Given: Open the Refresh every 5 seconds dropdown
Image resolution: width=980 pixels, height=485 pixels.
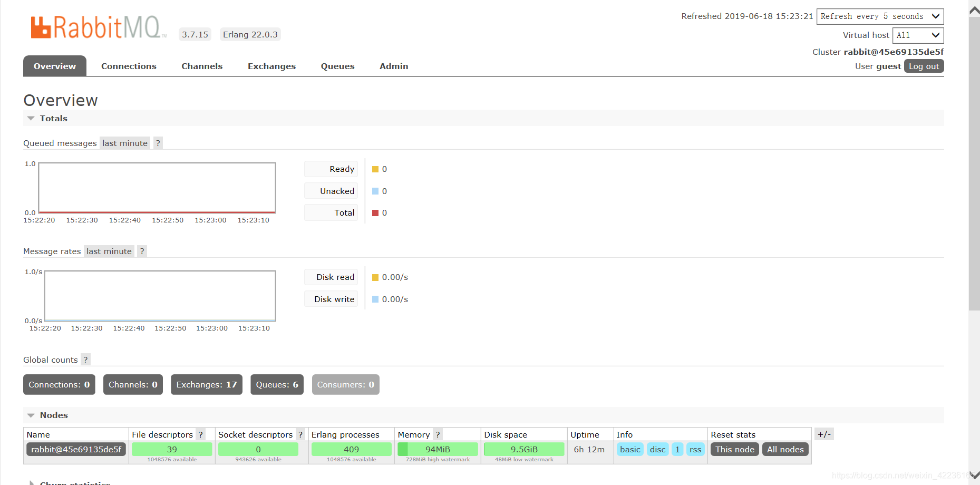Looking at the screenshot, I should (x=880, y=16).
